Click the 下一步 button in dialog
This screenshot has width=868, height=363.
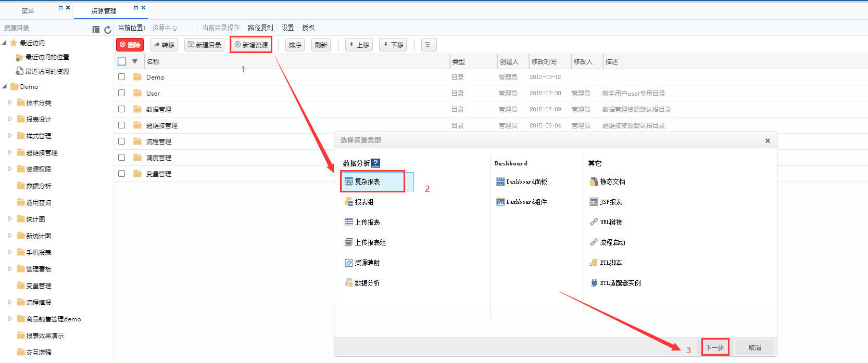point(714,347)
